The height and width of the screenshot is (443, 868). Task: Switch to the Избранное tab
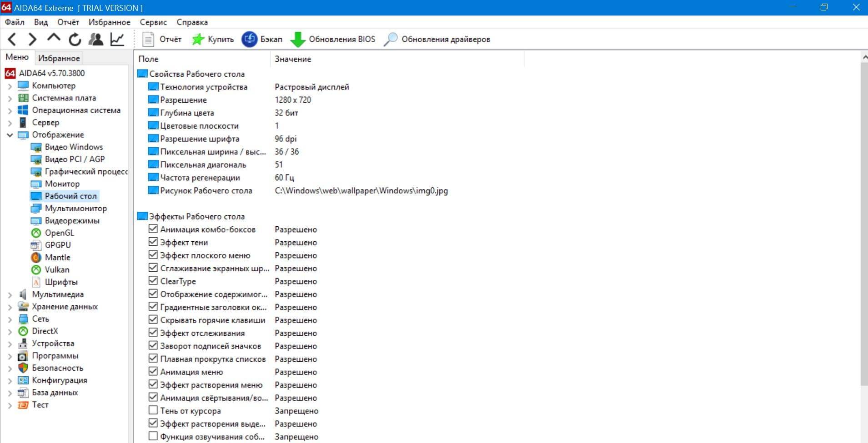click(x=59, y=58)
